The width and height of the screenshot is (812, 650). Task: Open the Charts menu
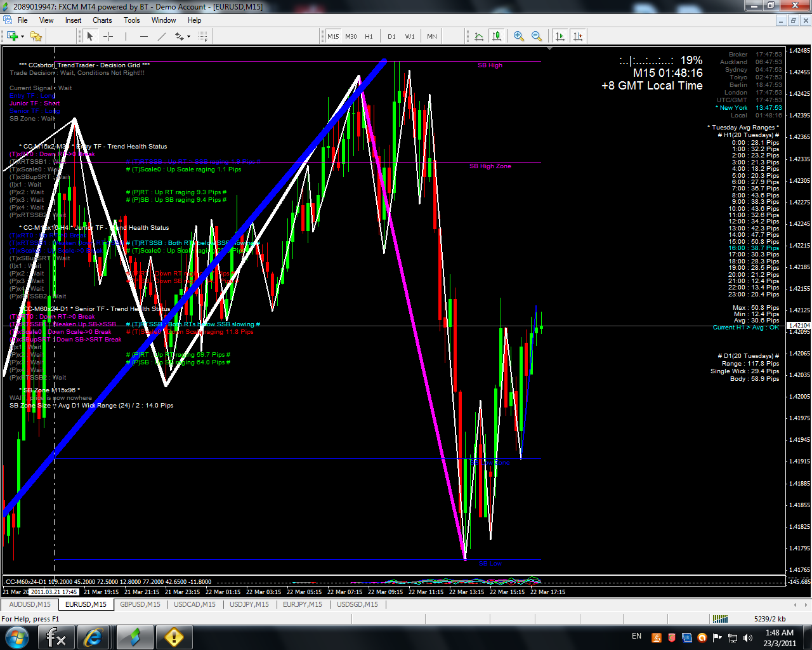tap(102, 20)
